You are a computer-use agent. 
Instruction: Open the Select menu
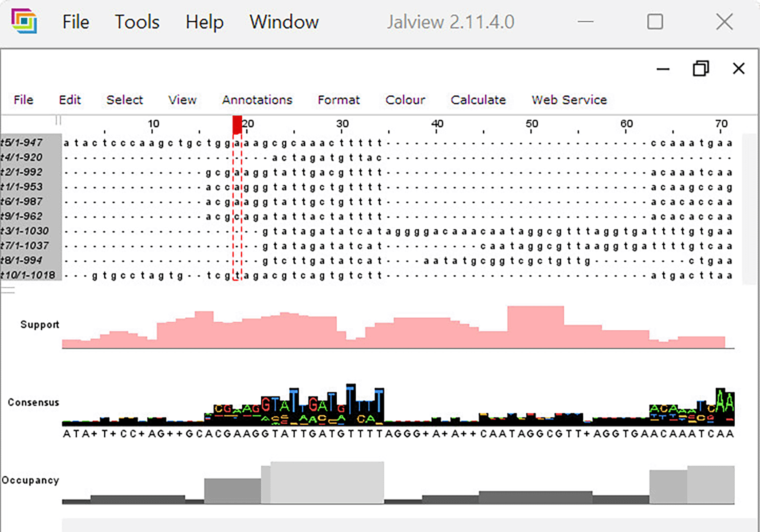[x=125, y=100]
